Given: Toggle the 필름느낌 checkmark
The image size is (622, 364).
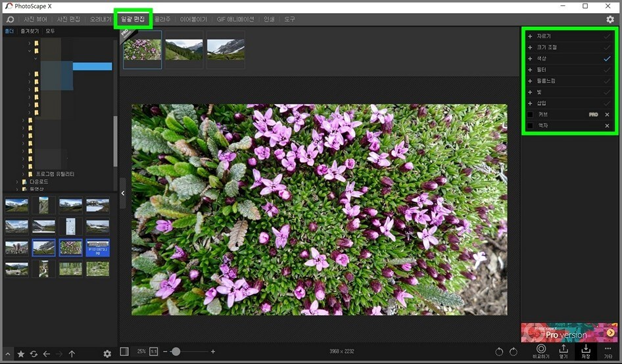Looking at the screenshot, I should [x=607, y=81].
